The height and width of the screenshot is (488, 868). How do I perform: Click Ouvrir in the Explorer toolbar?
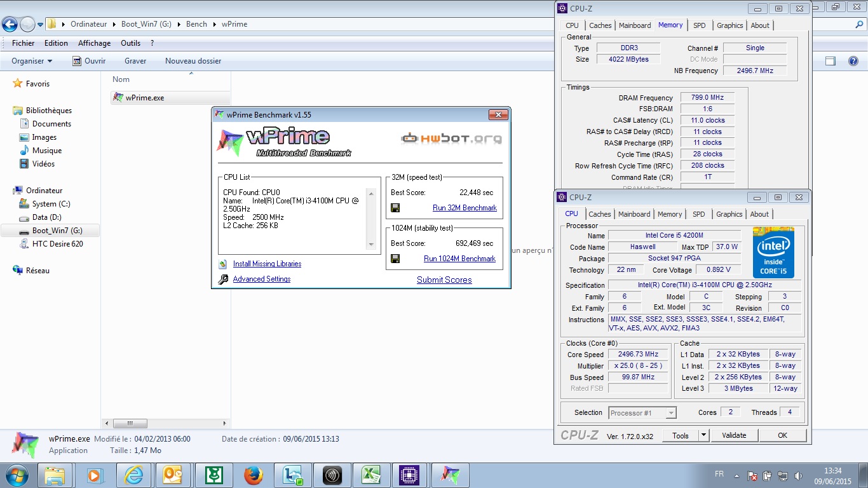pyautogui.click(x=89, y=61)
